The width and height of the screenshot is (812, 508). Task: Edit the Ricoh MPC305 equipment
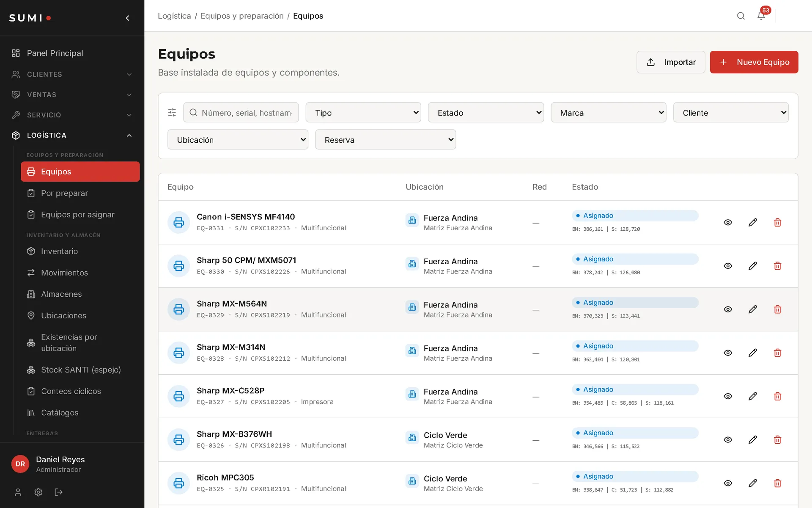pyautogui.click(x=753, y=483)
